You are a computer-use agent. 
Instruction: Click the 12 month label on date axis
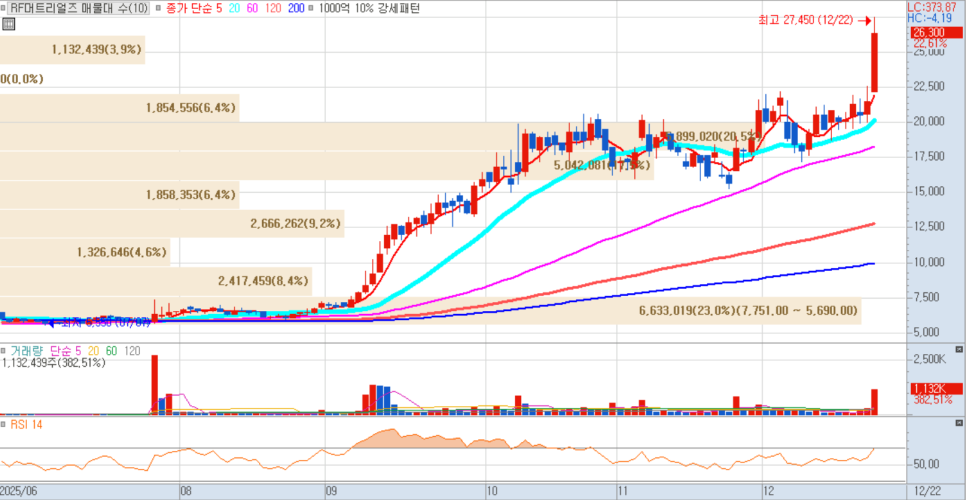tap(769, 491)
